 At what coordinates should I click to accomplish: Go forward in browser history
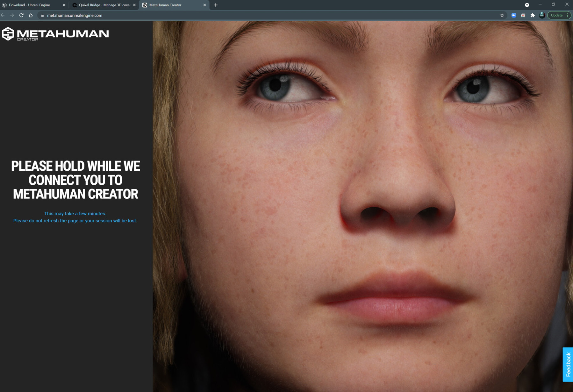[12, 15]
